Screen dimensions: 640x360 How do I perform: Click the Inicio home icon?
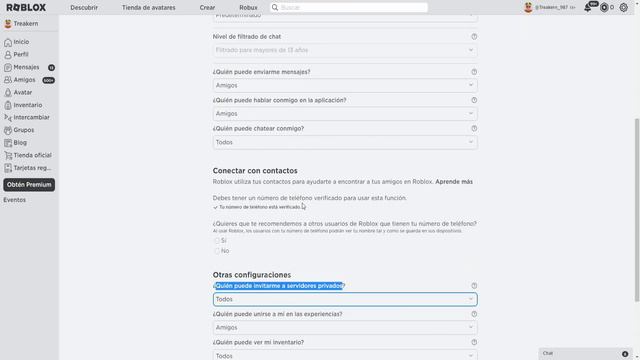click(x=8, y=42)
